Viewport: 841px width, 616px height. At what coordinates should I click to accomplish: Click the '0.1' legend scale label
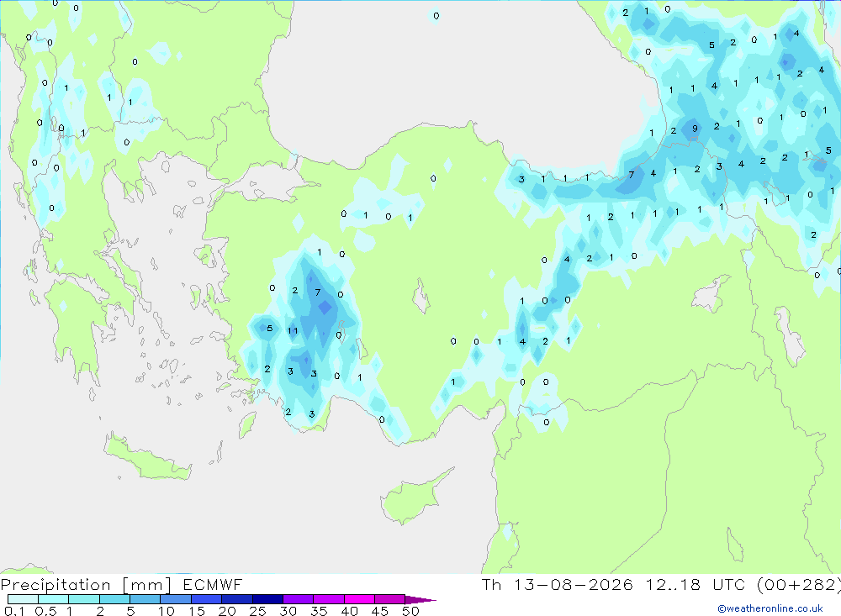click(x=14, y=611)
